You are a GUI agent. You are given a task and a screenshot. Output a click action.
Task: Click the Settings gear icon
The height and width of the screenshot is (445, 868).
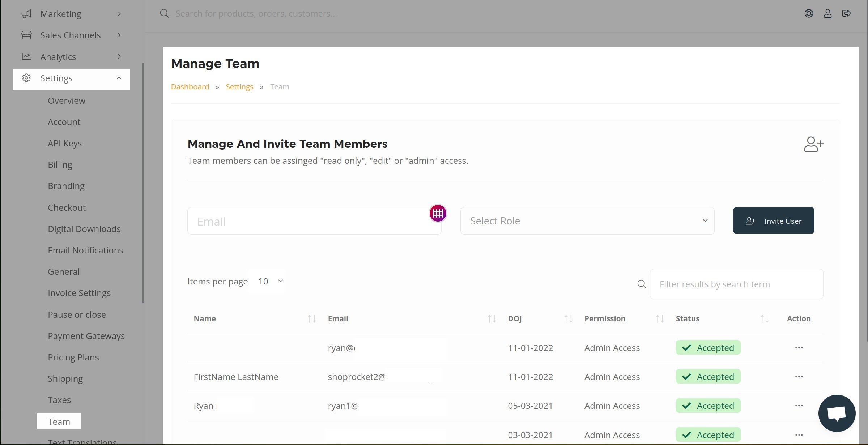coord(26,78)
